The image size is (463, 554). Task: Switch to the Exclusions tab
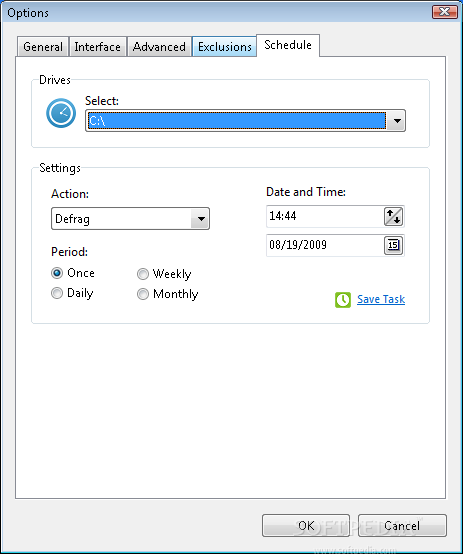click(x=224, y=47)
